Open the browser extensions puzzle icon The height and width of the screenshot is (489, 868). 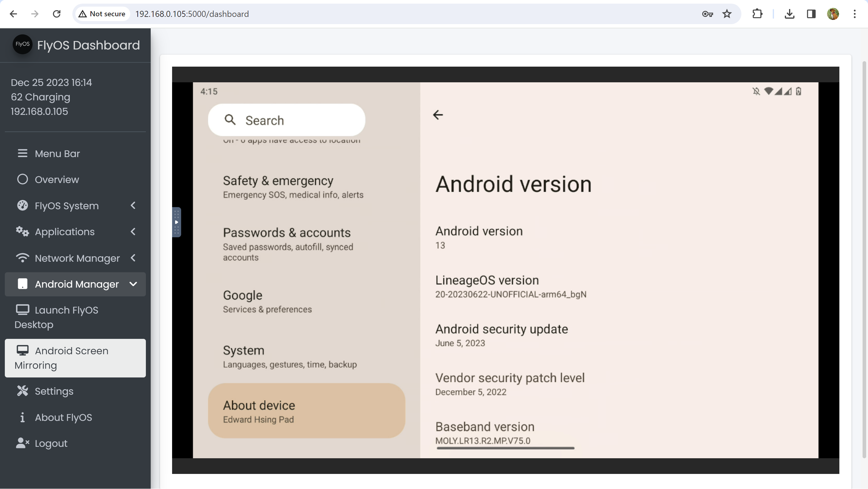click(757, 14)
